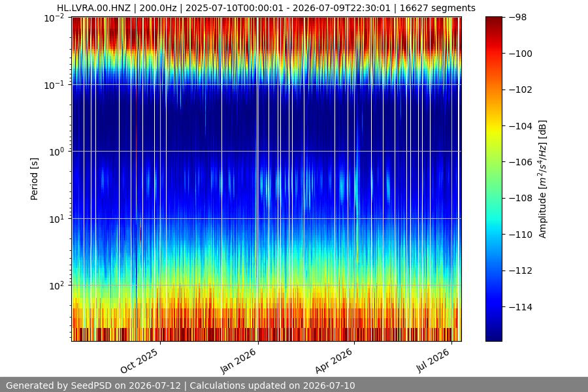Image resolution: width=588 pixels, height=392 pixels.
Task: Click the 'Jul 2026' date tick label
Action: pos(433,360)
